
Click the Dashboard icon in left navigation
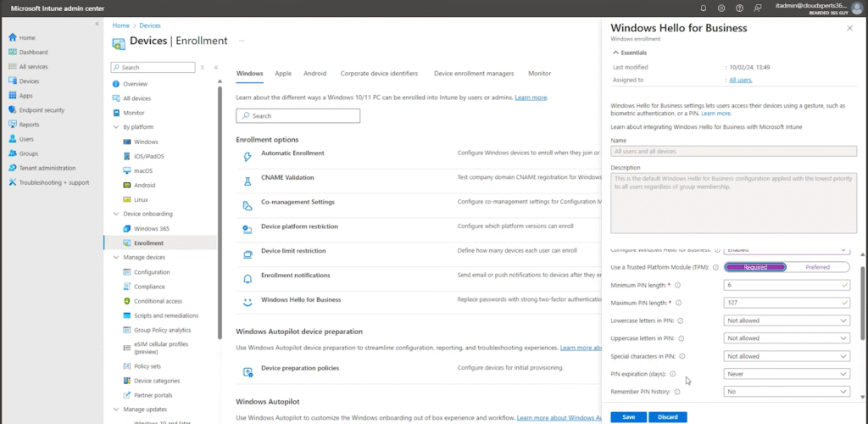click(12, 52)
